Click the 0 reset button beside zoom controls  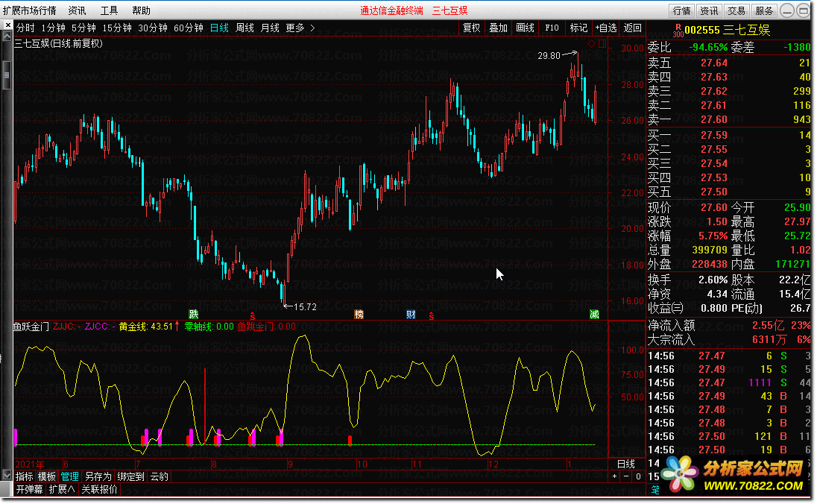638,476
